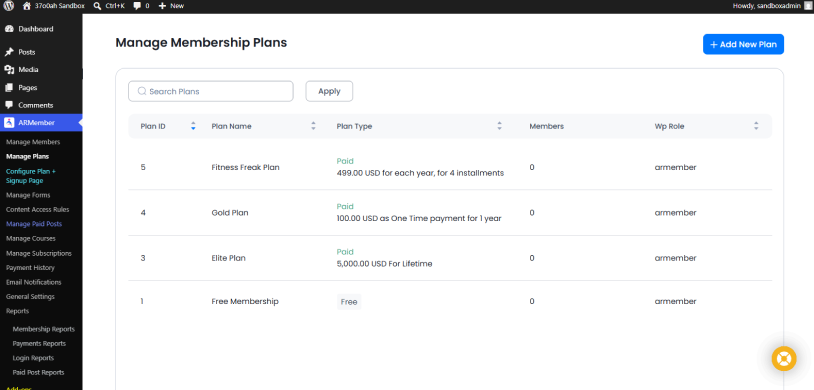Screen dimensions: 814x390
Task: Click the Posts pin icon
Action: tap(9, 52)
